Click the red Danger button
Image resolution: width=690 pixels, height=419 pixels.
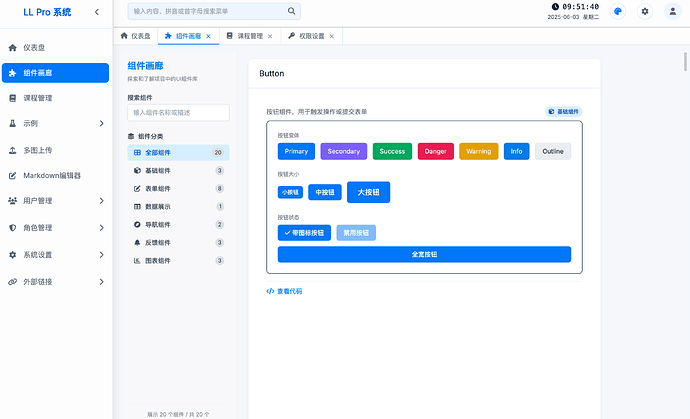436,151
